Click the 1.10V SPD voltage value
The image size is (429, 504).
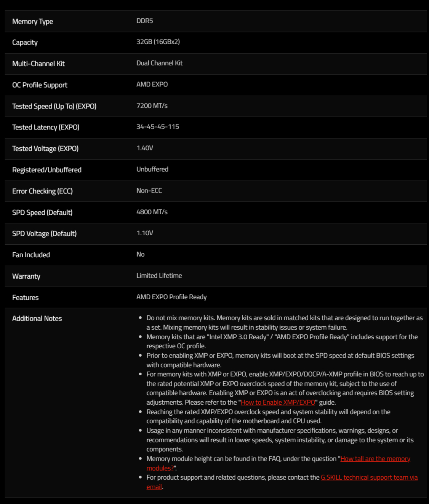[x=145, y=233]
